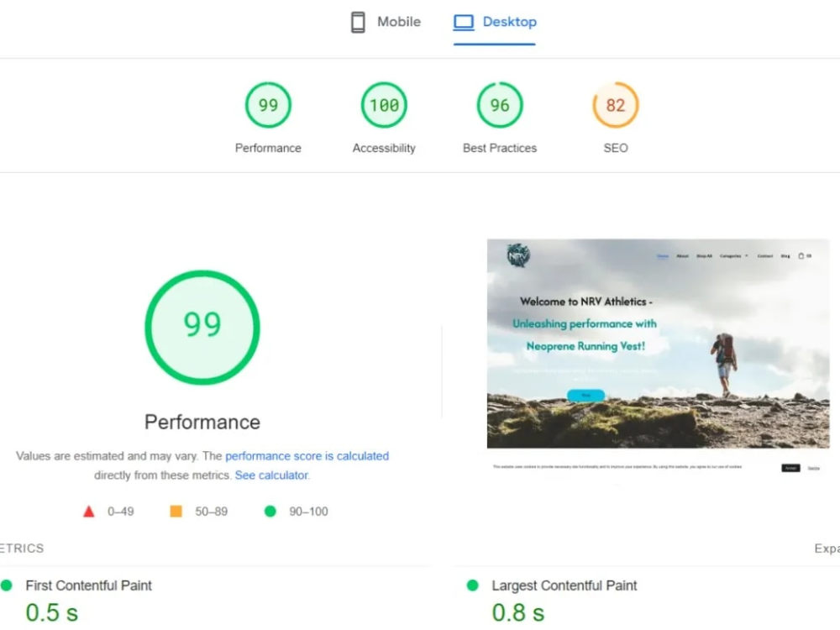The image size is (840, 630).
Task: Click the Accessibility category label
Action: click(384, 148)
